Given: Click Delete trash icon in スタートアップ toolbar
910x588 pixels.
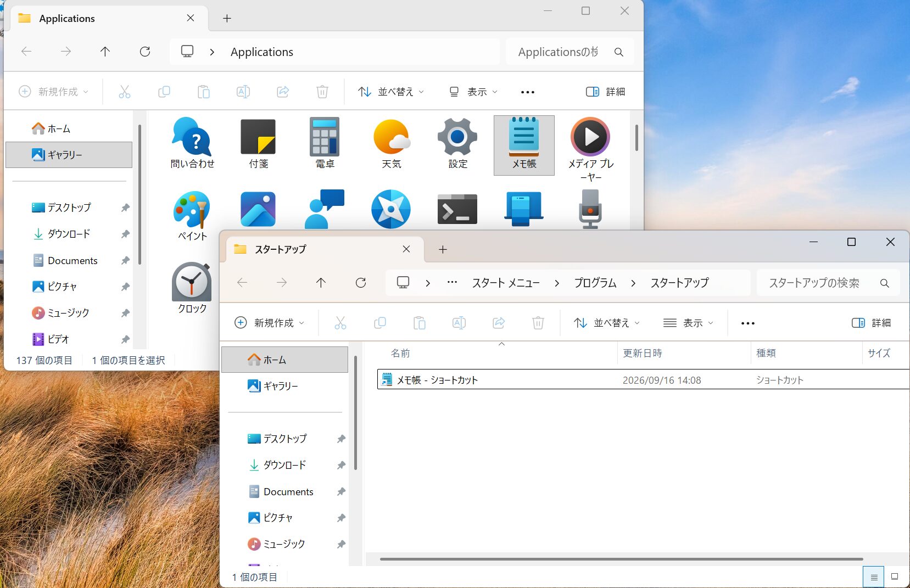Looking at the screenshot, I should 538,323.
